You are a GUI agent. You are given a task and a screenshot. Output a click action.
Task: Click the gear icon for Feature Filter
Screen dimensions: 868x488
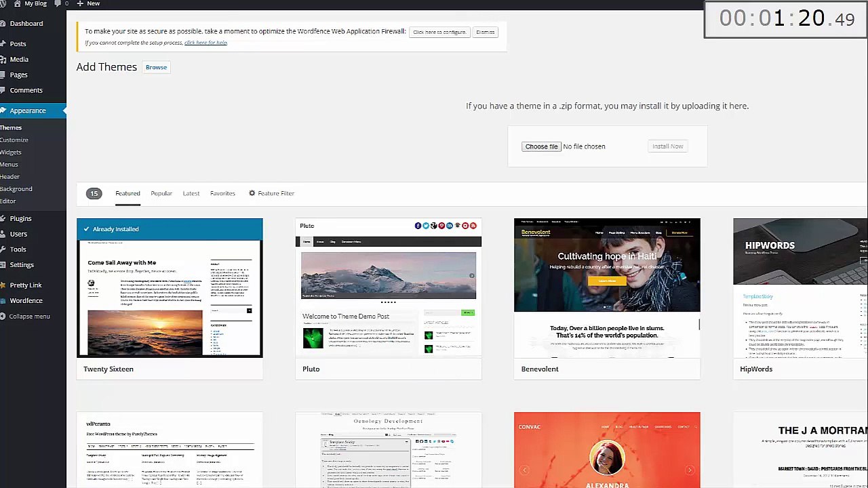[252, 193]
